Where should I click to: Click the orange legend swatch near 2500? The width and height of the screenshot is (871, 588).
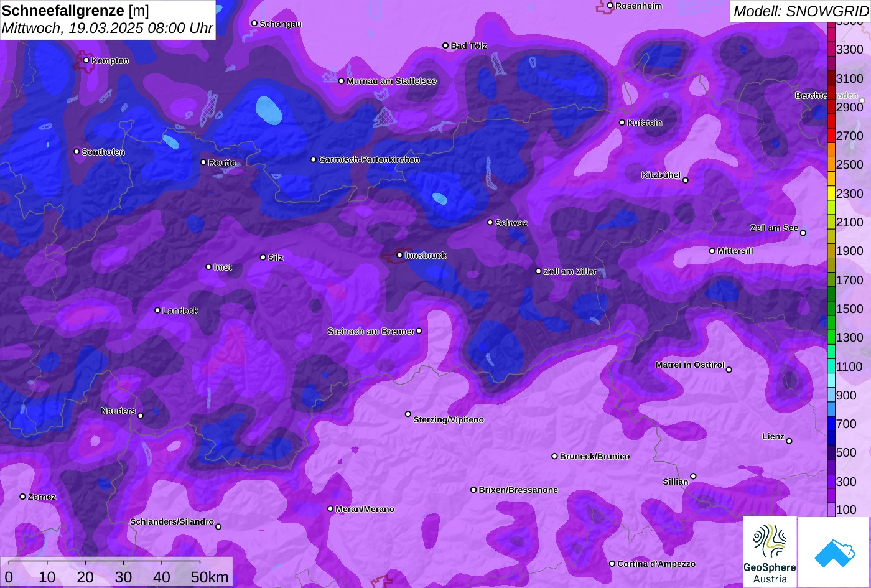[831, 164]
